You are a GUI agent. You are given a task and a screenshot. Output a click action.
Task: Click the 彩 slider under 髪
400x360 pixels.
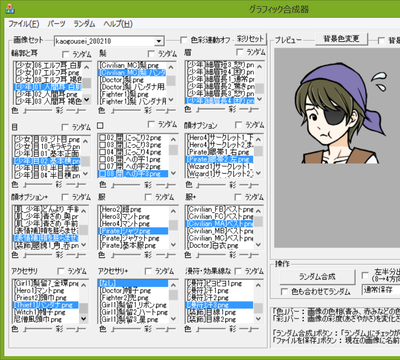click(x=165, y=110)
